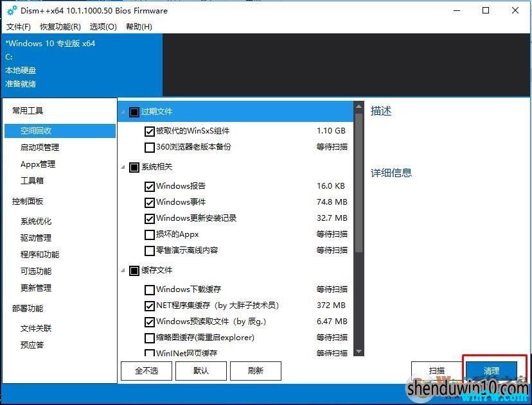Viewport: 532px width, 405px height.
Task: Click the cleanup list scrollbar thumb
Action: pyautogui.click(x=359, y=183)
